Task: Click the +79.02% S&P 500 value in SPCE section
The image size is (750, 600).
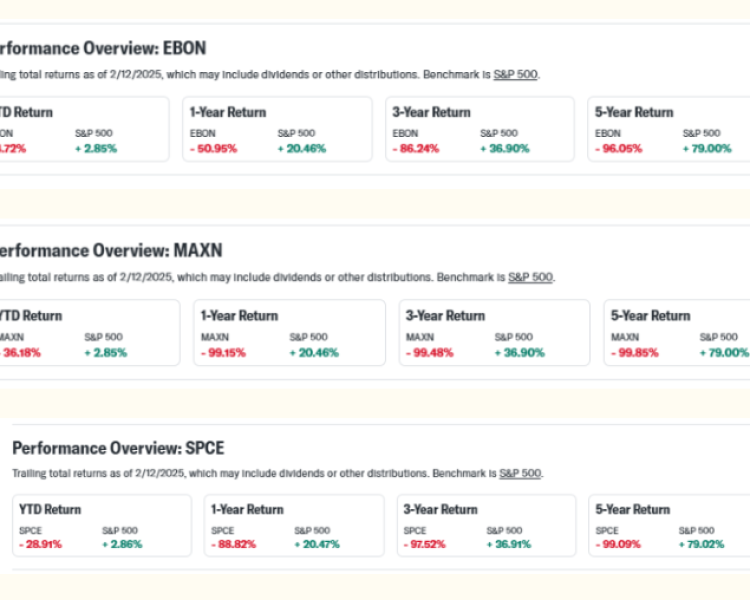Action: [702, 544]
